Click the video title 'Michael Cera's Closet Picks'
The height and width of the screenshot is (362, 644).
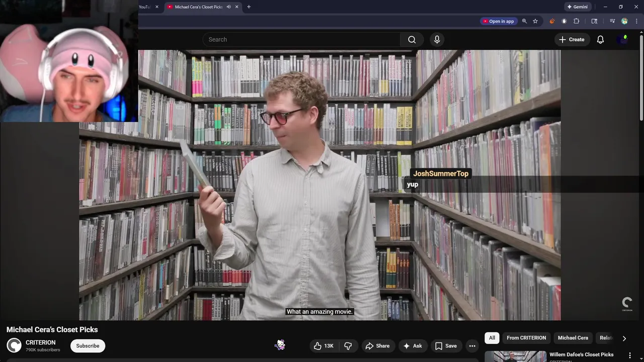[x=52, y=330]
